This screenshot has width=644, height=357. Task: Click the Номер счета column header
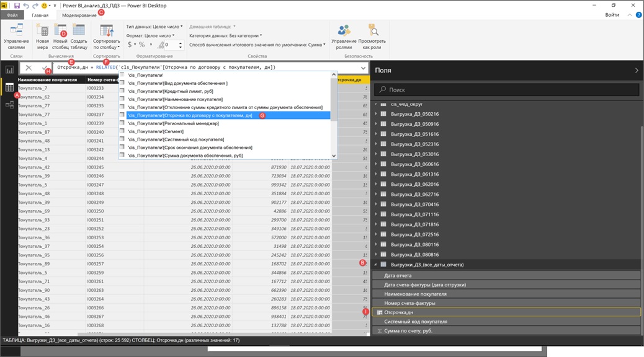coord(102,79)
